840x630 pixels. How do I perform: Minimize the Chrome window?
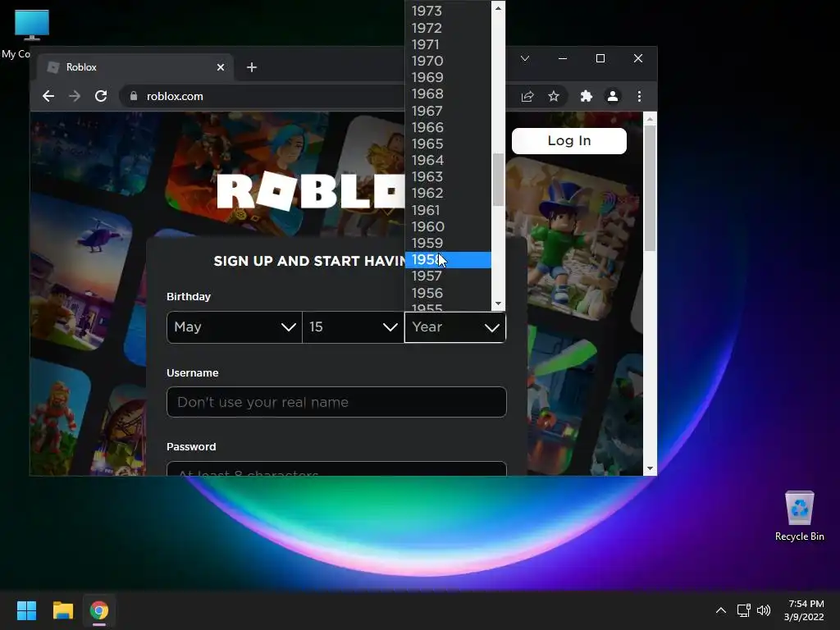[x=563, y=58]
